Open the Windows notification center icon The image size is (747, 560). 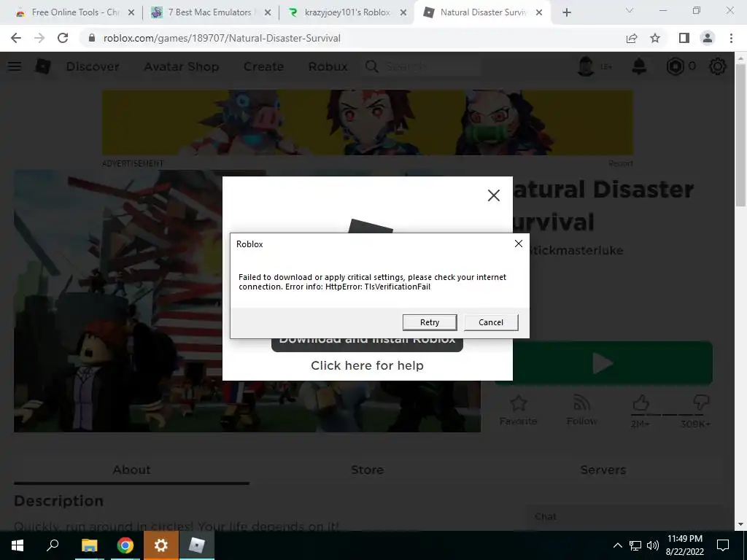[x=723, y=545]
